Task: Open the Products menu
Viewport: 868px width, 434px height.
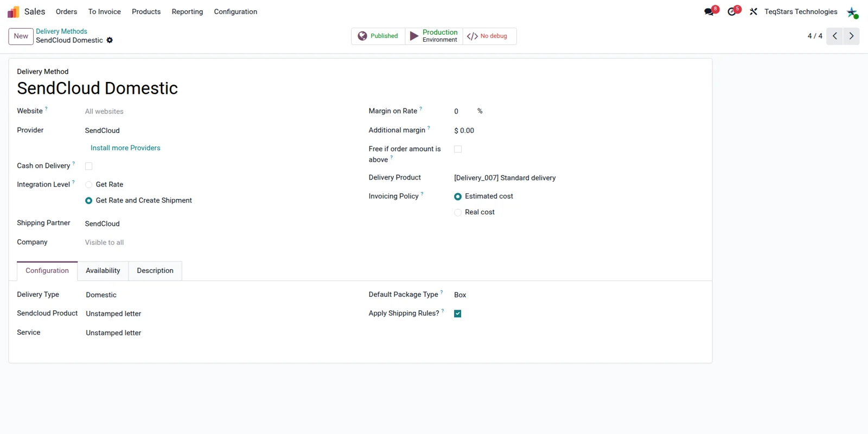Action: tap(146, 11)
